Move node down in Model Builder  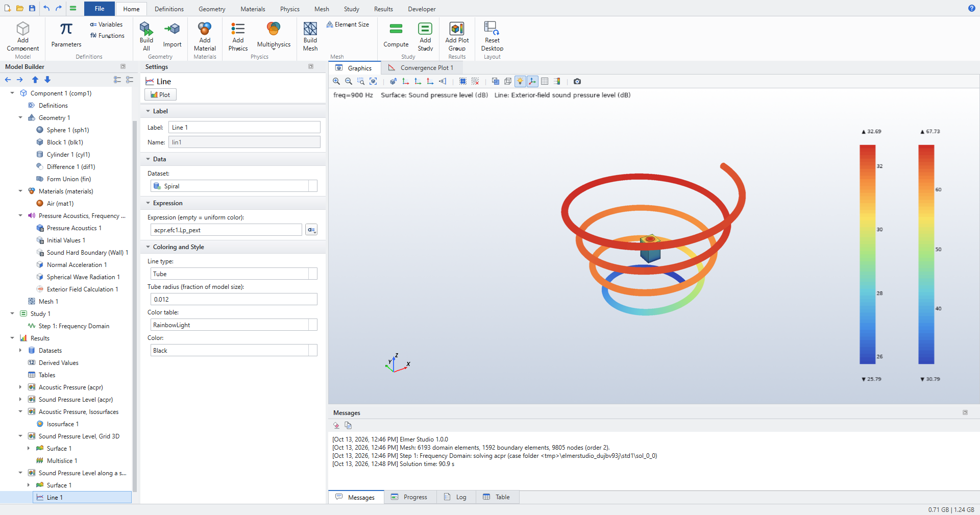click(x=47, y=80)
